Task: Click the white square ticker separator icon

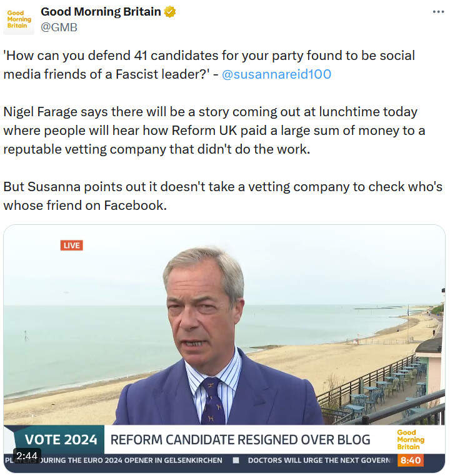Action: tap(236, 460)
